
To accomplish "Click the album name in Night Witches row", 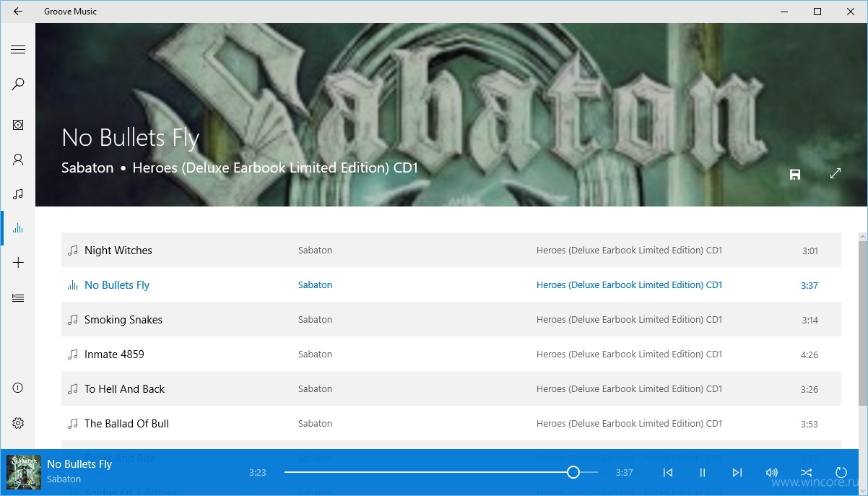I will click(x=629, y=251).
